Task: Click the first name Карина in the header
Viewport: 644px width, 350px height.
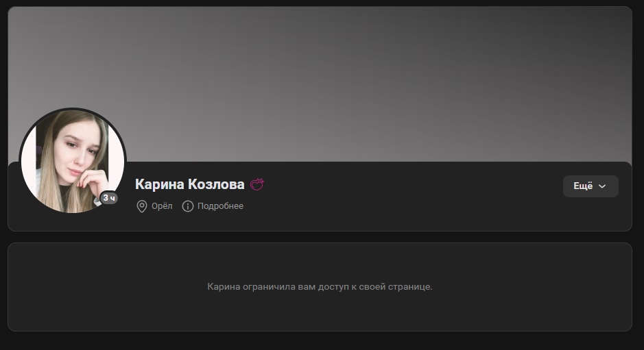Action: [160, 184]
